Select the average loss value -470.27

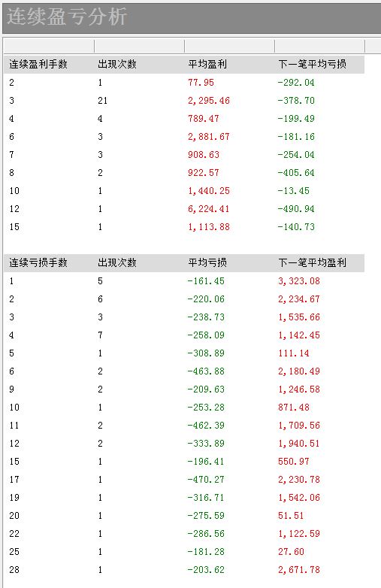206,479
